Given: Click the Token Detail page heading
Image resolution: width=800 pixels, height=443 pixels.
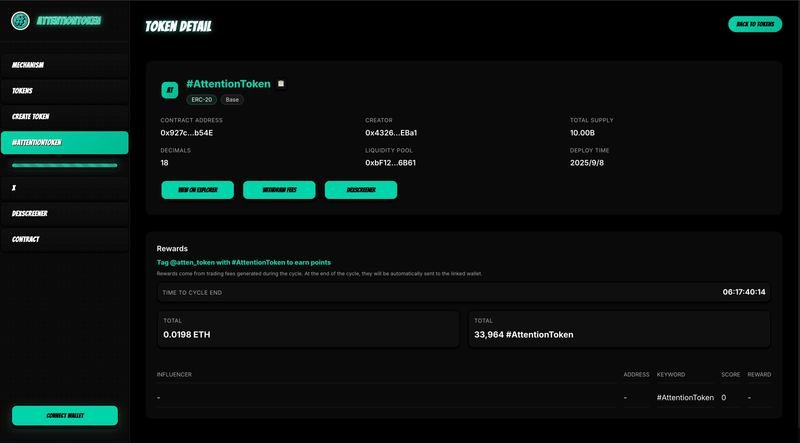Looking at the screenshot, I should pyautogui.click(x=178, y=27).
